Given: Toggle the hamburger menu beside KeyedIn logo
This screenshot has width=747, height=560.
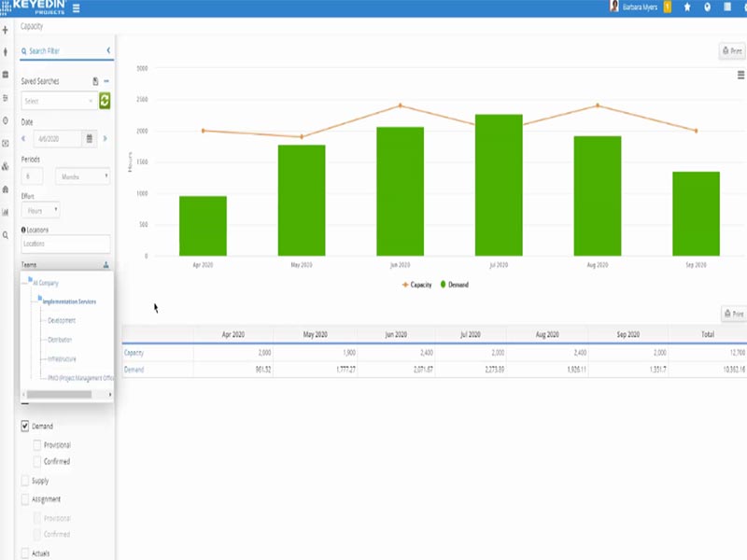Looking at the screenshot, I should [x=76, y=8].
